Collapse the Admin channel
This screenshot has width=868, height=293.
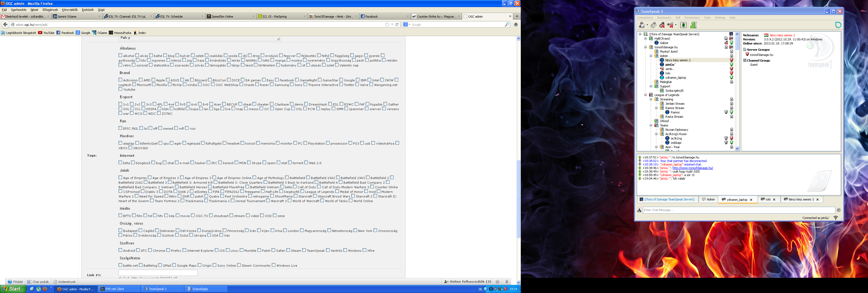click(x=651, y=56)
